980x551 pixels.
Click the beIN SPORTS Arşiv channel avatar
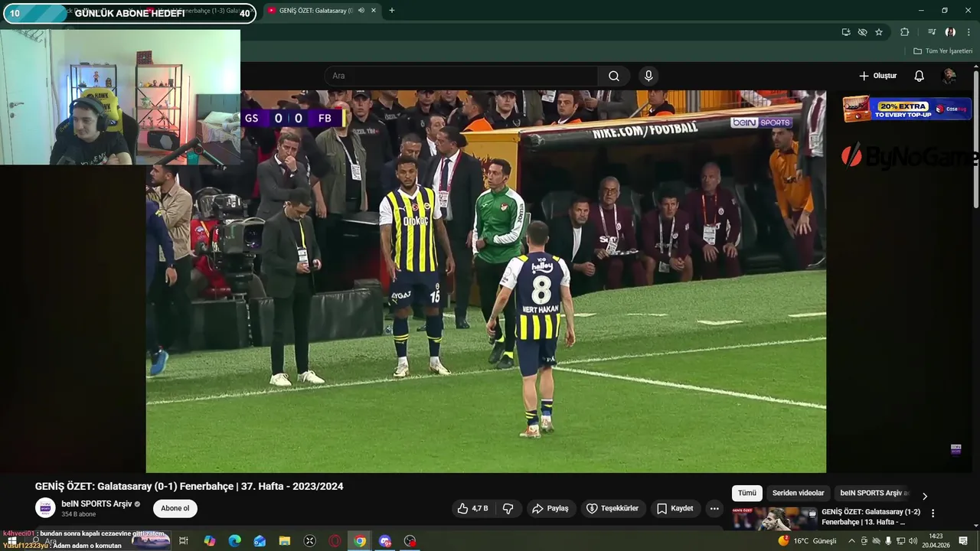(46, 508)
